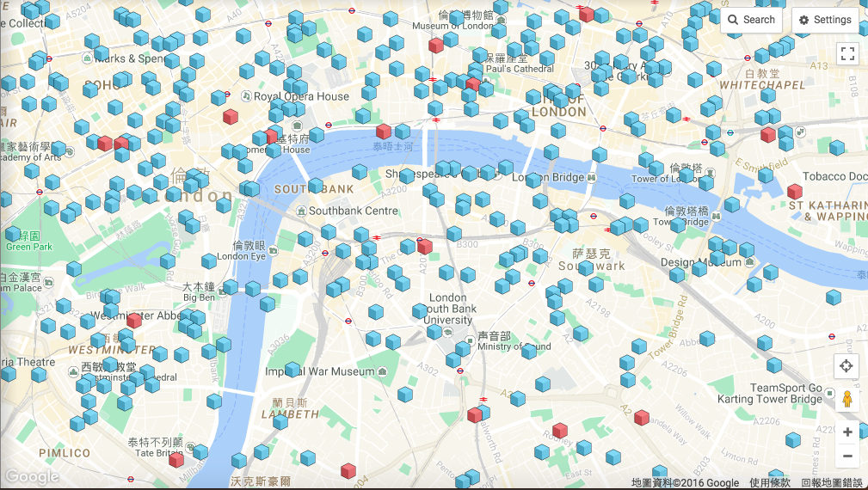The width and height of the screenshot is (868, 490).
Task: Center map on my location
Action: pos(846,366)
